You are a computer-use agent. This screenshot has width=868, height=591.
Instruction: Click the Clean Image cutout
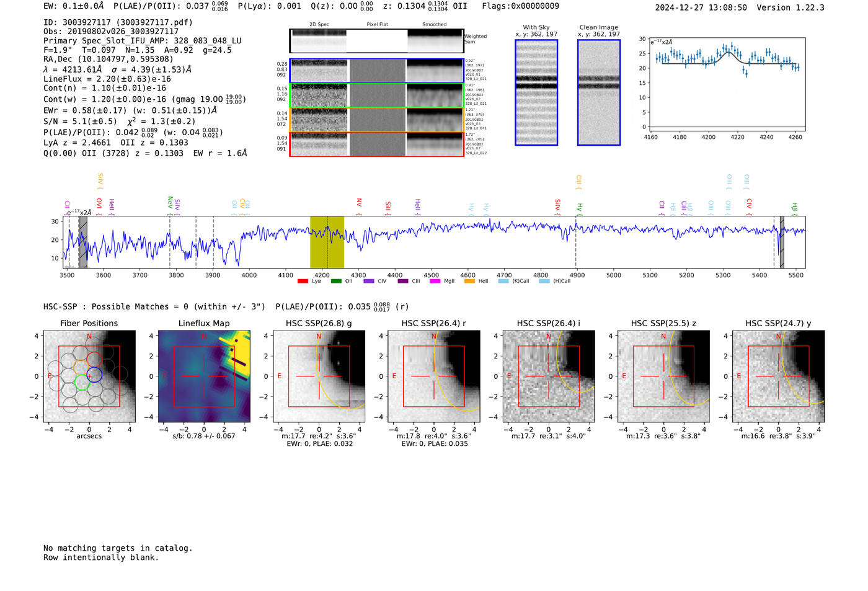click(599, 92)
